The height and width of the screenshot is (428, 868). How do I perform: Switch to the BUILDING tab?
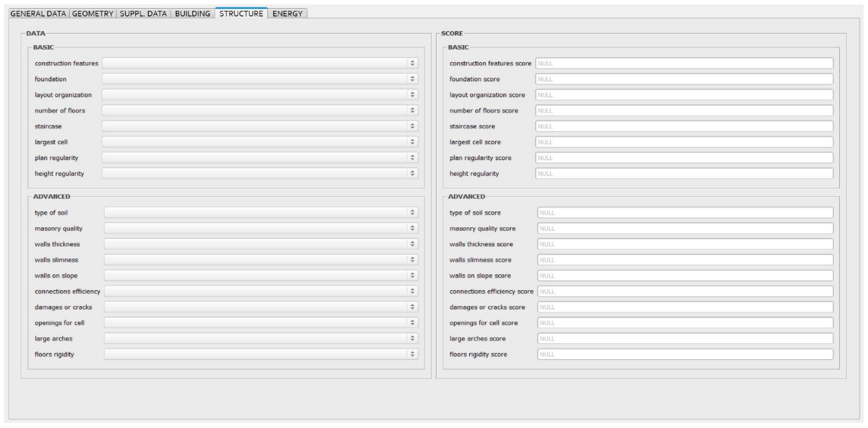click(192, 14)
